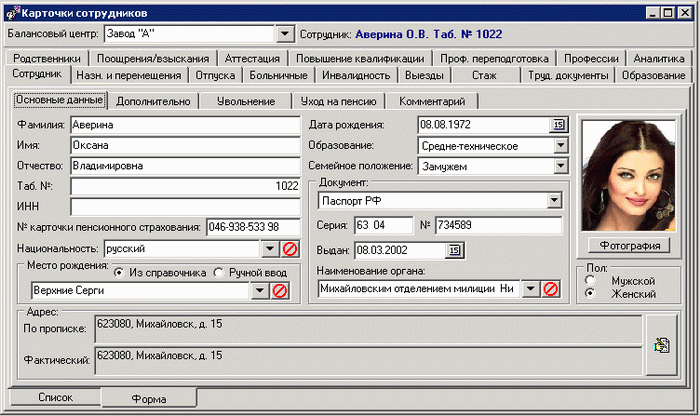Go to Аттестация tab
700x416 pixels.
(x=252, y=58)
